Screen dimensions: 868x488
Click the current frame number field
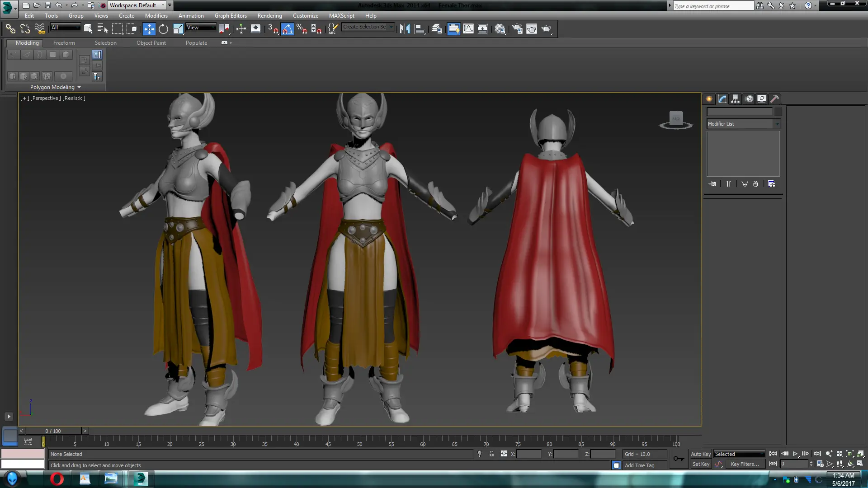point(794,464)
